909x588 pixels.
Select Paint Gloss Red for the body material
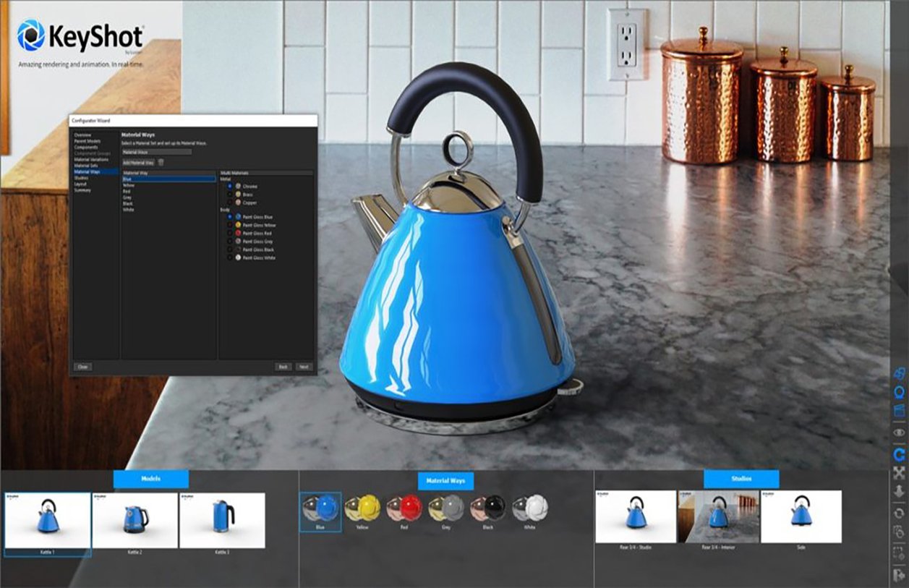pyautogui.click(x=230, y=234)
